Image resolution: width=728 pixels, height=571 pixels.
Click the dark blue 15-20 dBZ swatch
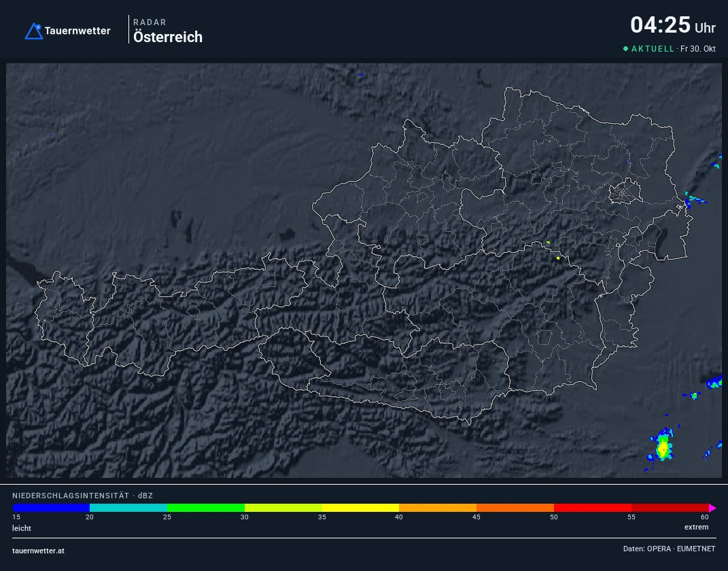(x=51, y=508)
